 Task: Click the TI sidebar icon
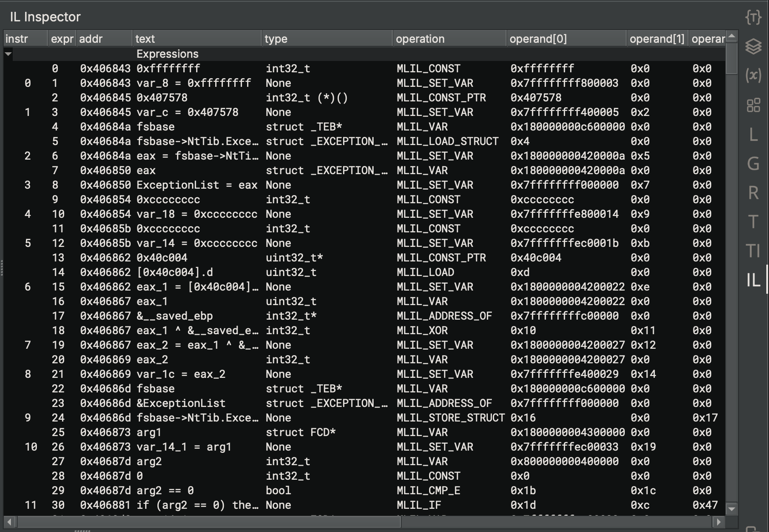[753, 251]
